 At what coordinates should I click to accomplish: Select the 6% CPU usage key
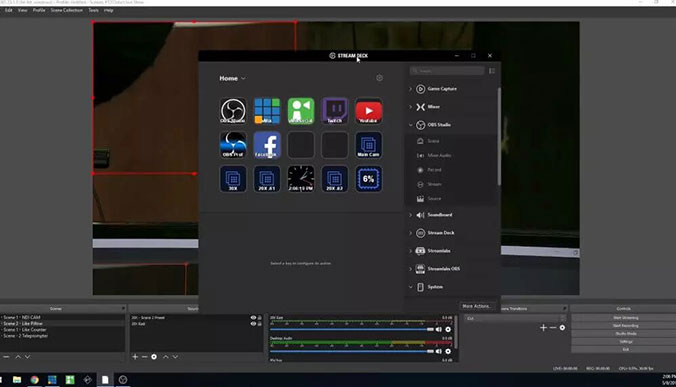(x=369, y=178)
